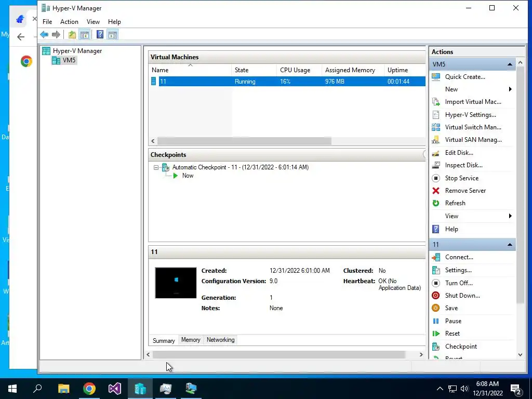The image size is (532, 399).
Task: Collapse the VM5 actions section
Action: tap(510, 64)
